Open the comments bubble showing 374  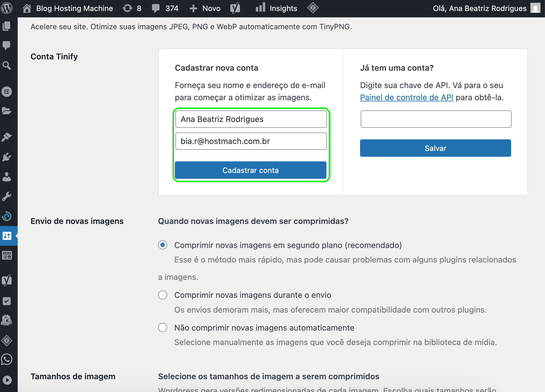pyautogui.click(x=165, y=8)
